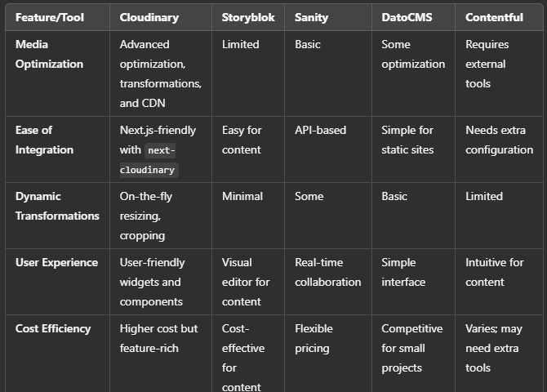Screen dimensions: 547x392
Task: Select the Storyblok column header
Action: coord(248,17)
